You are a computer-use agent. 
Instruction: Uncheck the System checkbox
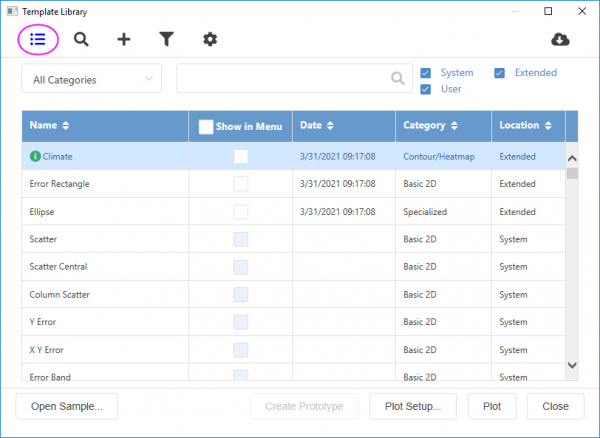pos(426,73)
